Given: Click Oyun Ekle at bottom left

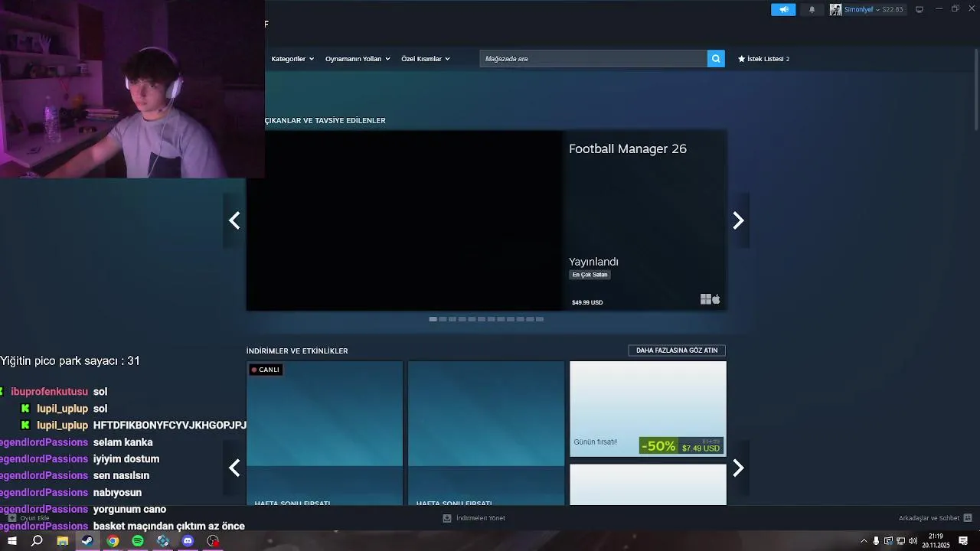Looking at the screenshot, I should [29, 518].
